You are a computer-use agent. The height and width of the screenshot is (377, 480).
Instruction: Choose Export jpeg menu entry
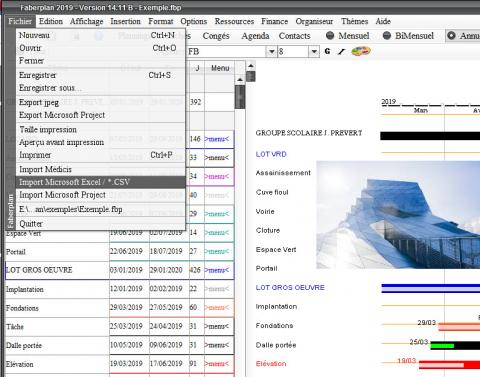[x=100, y=102]
